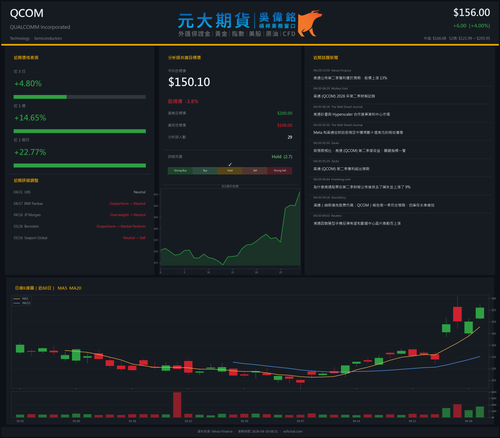Click the $100.00 lowest target value
This screenshot has height=438, width=500.
[x=285, y=125]
